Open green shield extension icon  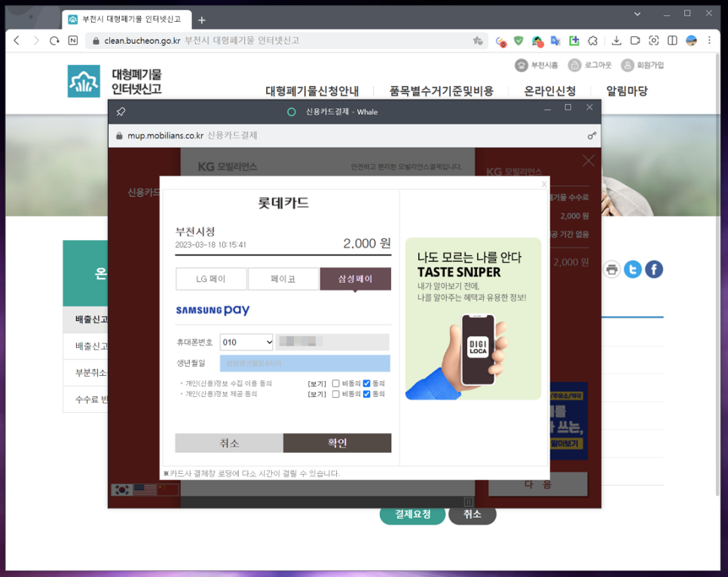[518, 41]
